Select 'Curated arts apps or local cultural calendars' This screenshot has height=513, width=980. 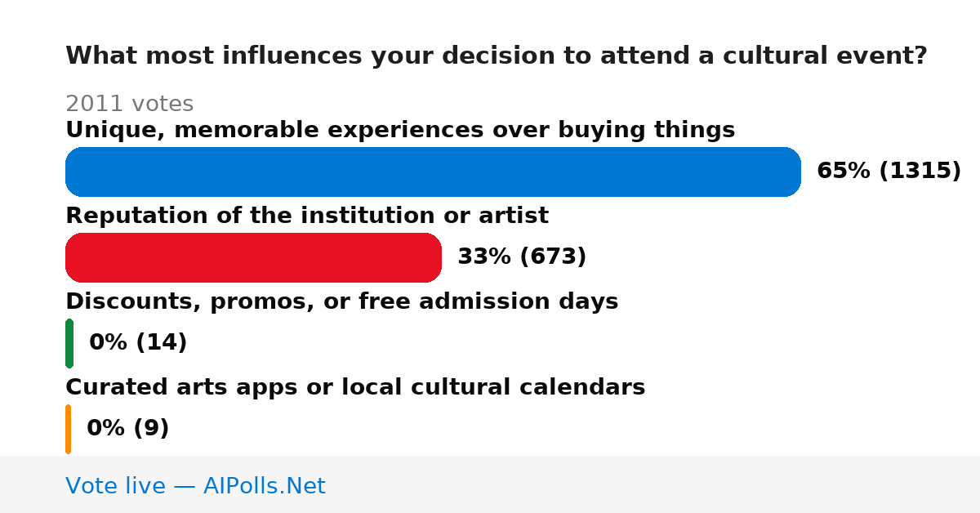click(355, 387)
